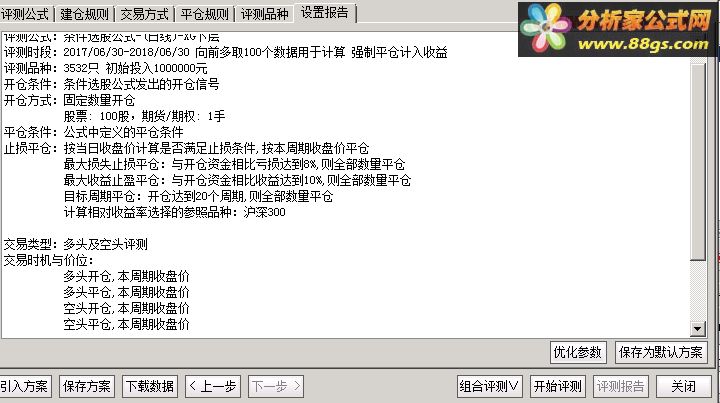This screenshot has width=720, height=403.
Task: Close the dialog with 关闭 button
Action: (684, 386)
